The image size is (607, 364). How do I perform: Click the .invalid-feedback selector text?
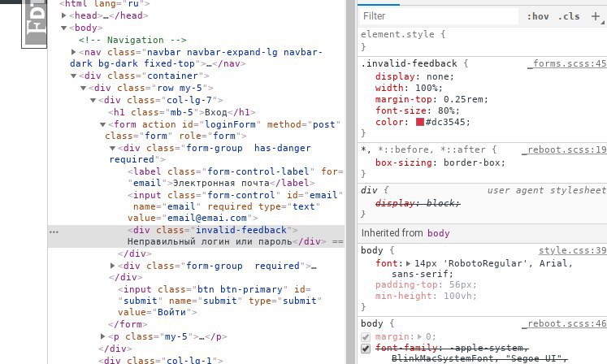[409, 63]
